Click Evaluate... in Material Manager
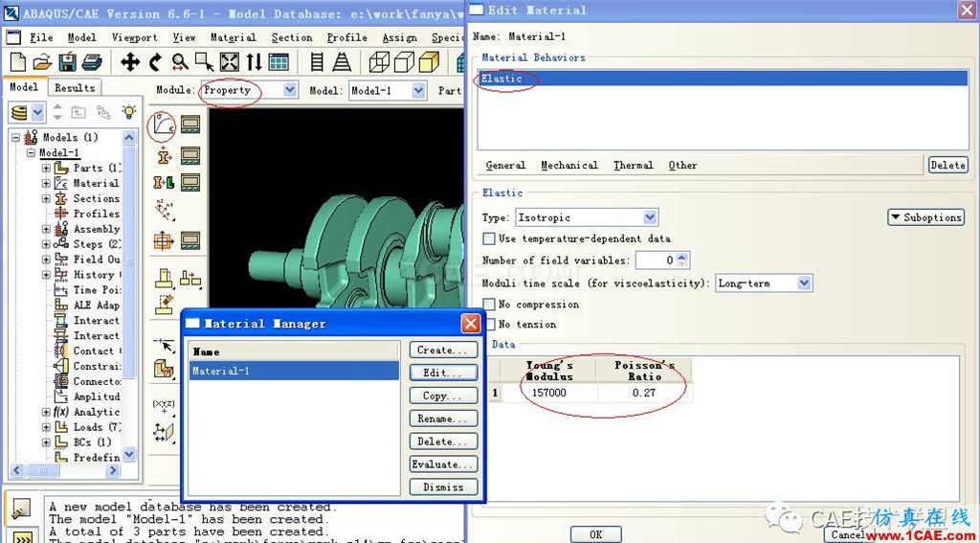980x543 pixels. 444,464
